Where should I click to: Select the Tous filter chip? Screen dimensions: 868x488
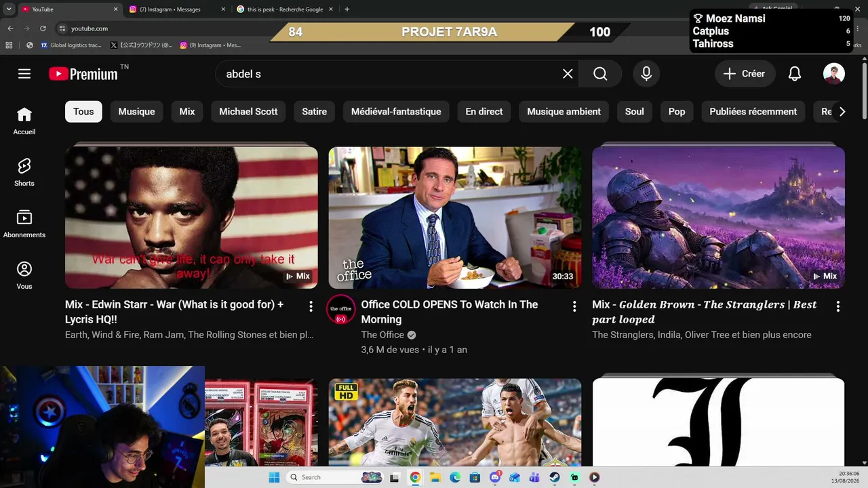[x=83, y=112]
